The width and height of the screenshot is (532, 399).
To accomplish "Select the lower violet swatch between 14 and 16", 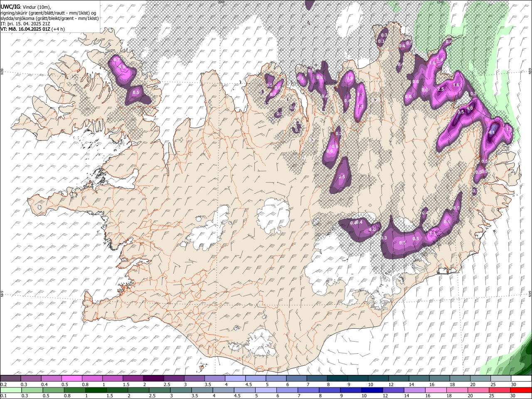I will pos(414,390).
